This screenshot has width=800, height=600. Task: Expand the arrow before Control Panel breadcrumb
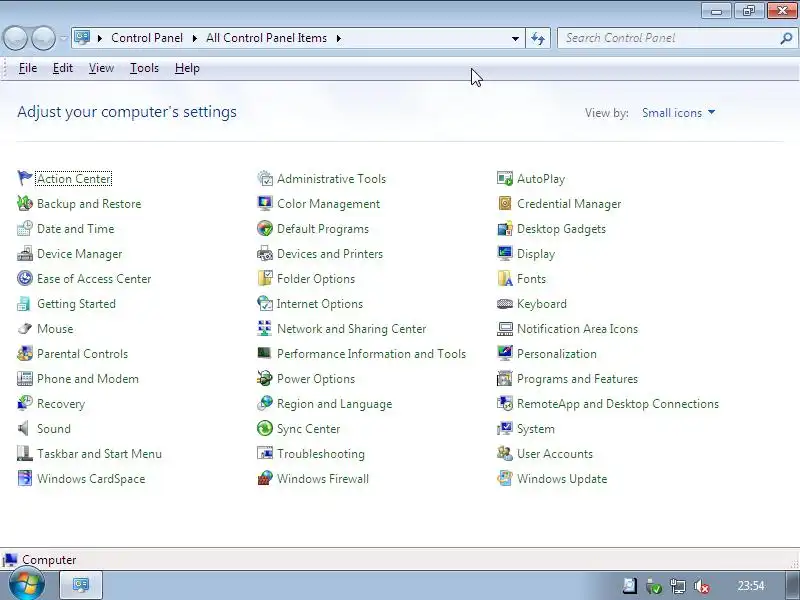point(100,38)
